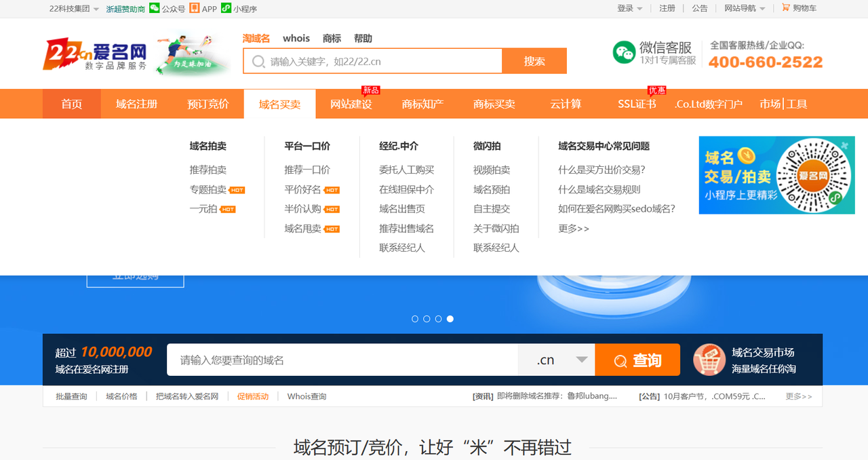Click the 请输入您要查询的域名 input field
This screenshot has height=460, width=868.
[342, 360]
